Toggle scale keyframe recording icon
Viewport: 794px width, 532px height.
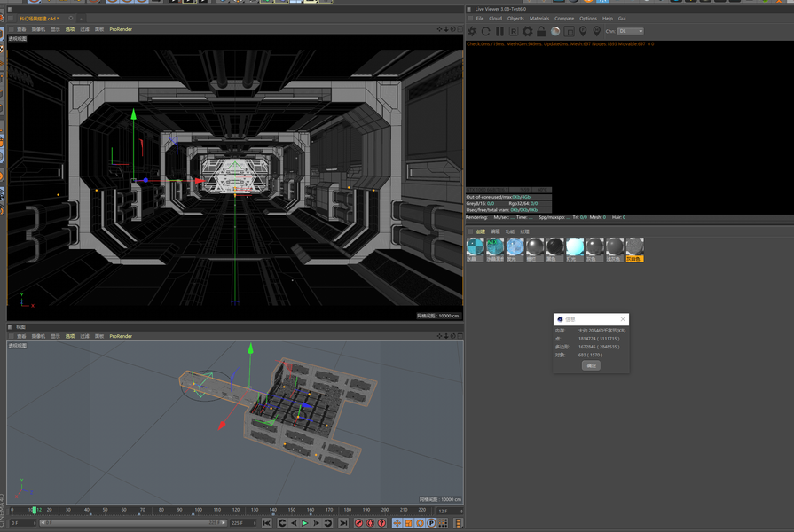409,523
